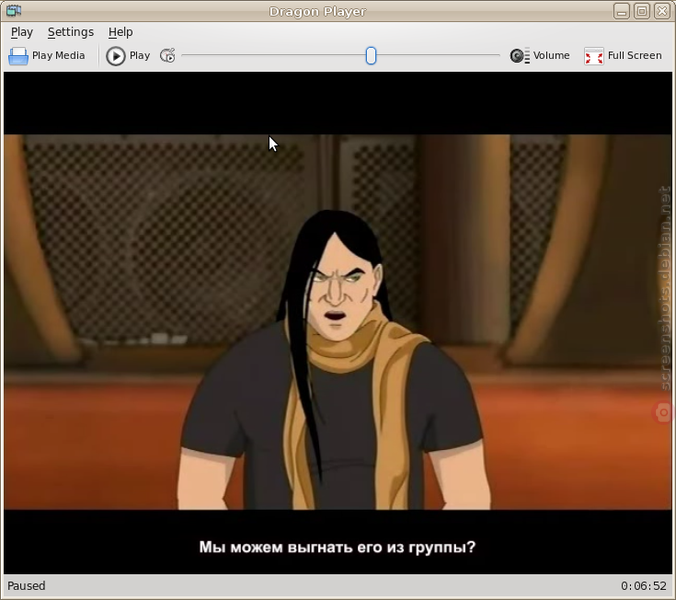The width and height of the screenshot is (676, 600).
Task: Click the Paused status bar text
Action: [26, 586]
